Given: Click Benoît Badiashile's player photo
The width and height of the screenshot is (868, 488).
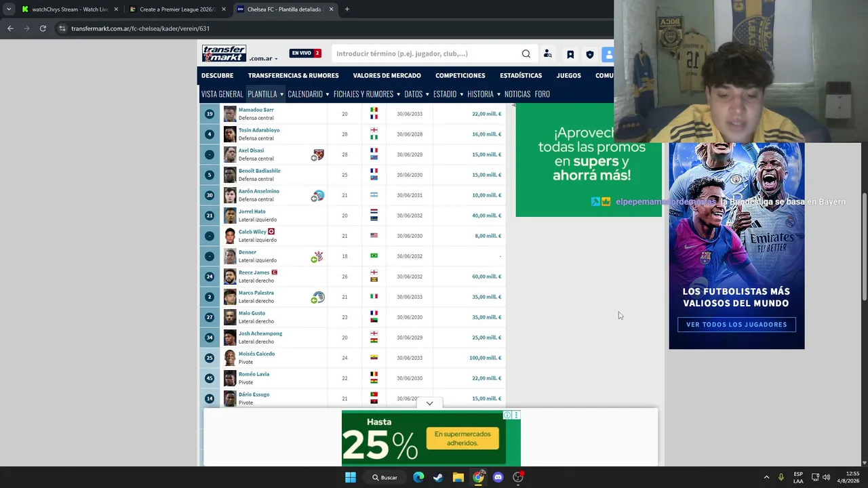Looking at the screenshot, I should [230, 175].
